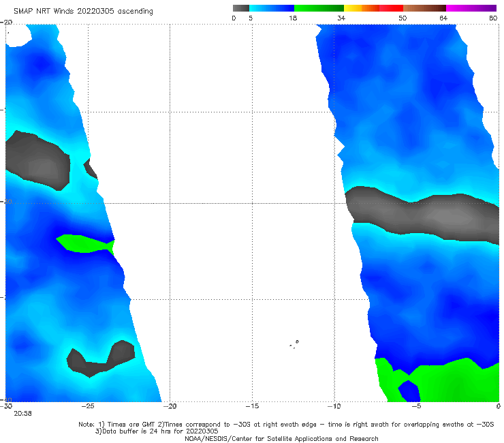Click the '18' color bar label

[293, 18]
